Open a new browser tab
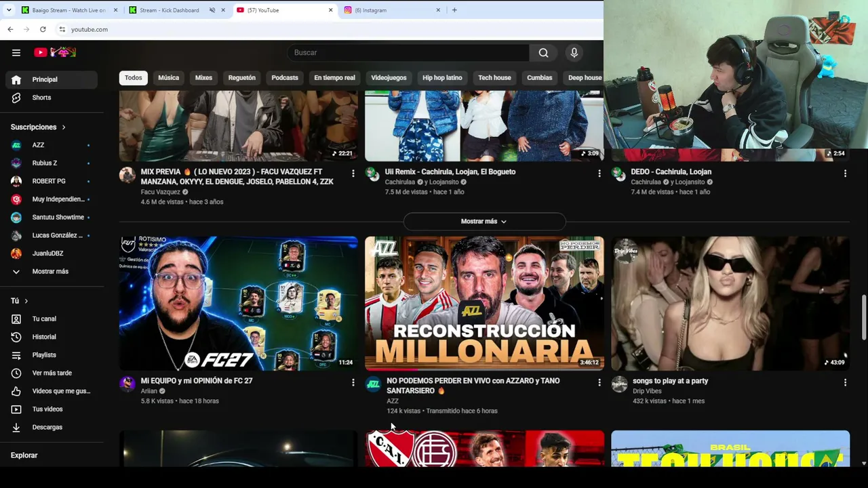The image size is (868, 488). (454, 10)
